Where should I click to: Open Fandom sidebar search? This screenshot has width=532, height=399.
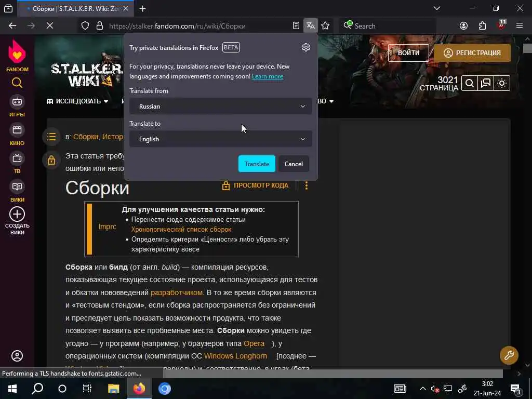tap(17, 83)
